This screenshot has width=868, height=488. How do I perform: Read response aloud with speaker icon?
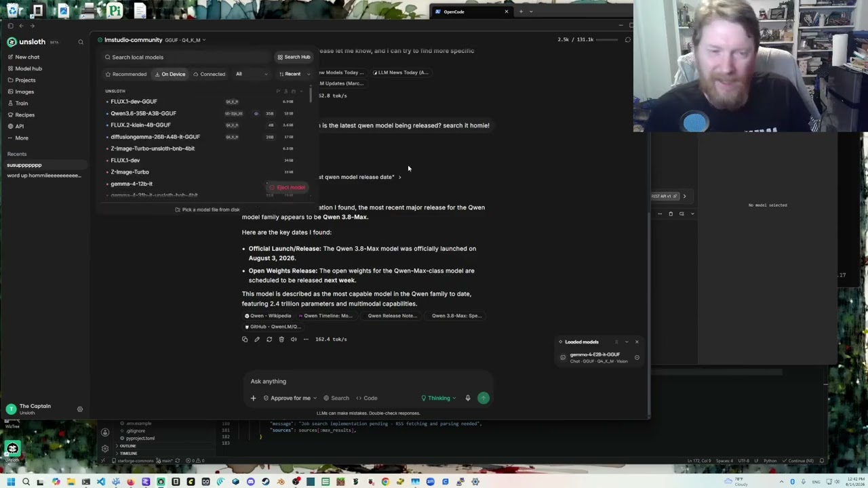click(294, 339)
